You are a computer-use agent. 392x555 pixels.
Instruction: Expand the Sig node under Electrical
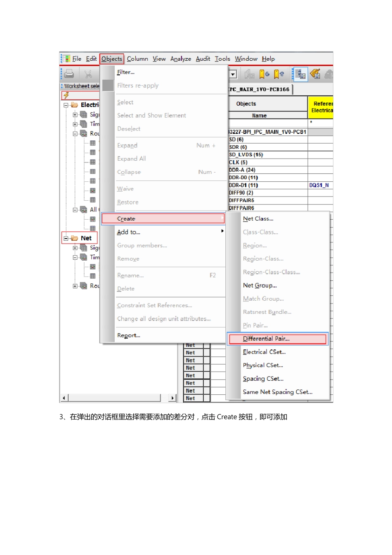[x=75, y=115]
